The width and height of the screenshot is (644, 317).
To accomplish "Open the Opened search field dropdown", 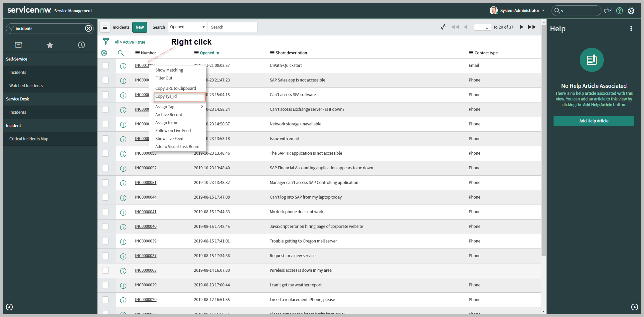I will pyautogui.click(x=188, y=27).
